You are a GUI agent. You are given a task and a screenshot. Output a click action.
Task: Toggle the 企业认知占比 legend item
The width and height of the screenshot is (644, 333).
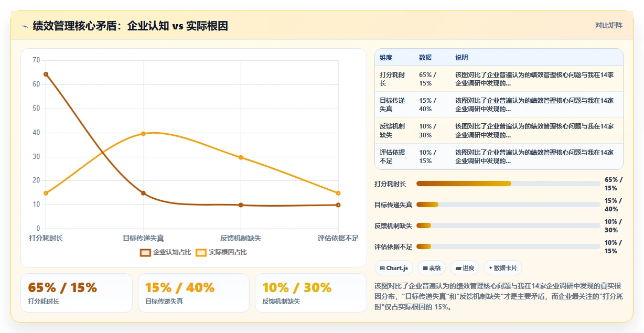165,252
